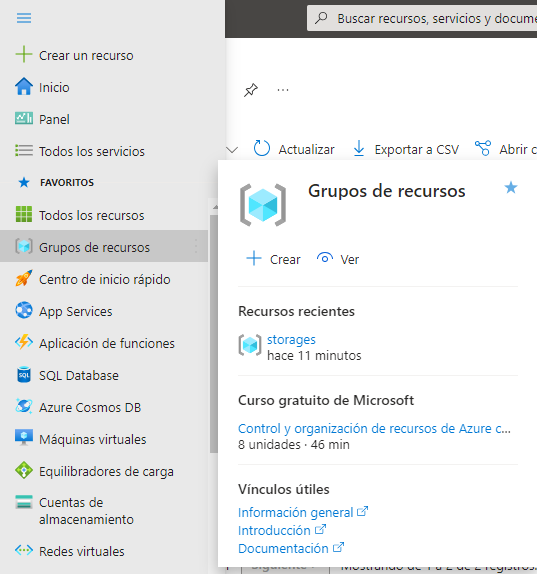Open Centro de inicio rápido

(x=104, y=279)
